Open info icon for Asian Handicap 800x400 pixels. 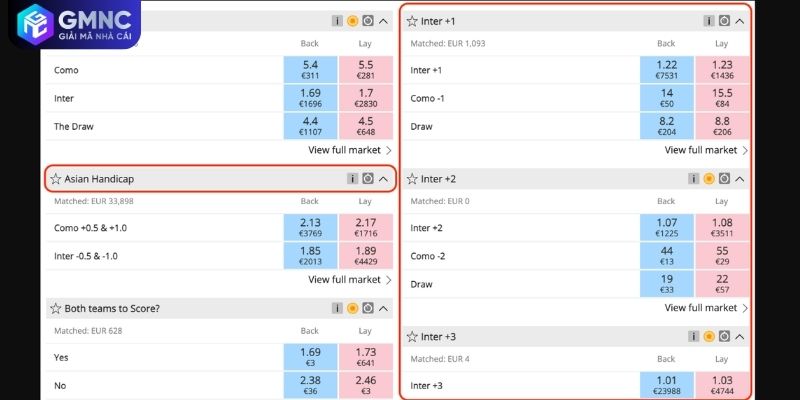pos(352,179)
